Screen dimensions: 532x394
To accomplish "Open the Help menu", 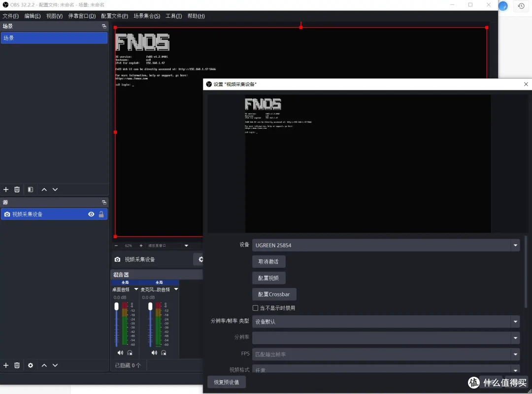I will click(196, 16).
